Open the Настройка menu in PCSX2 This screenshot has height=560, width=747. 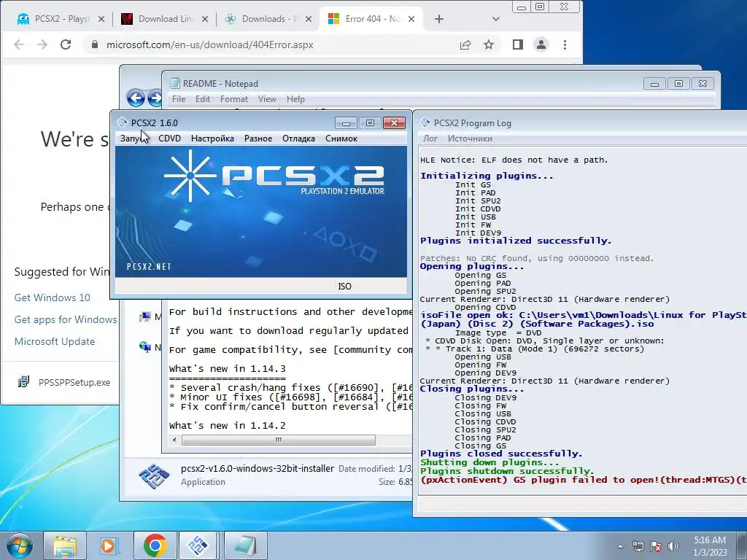(x=212, y=139)
